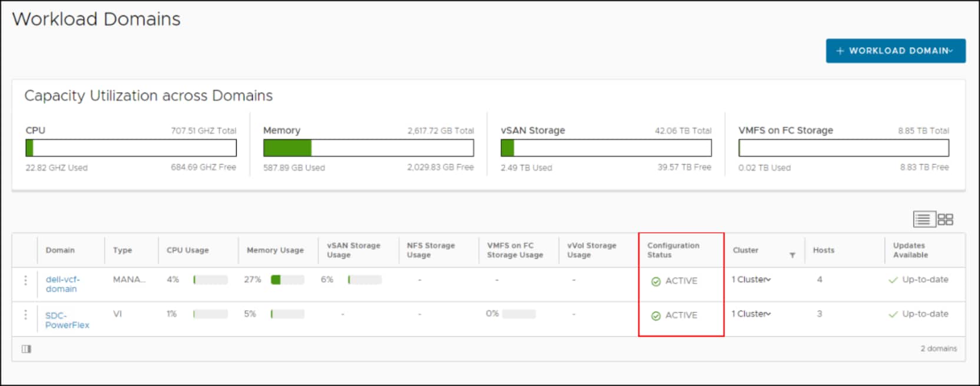The image size is (980, 386).
Task: Click '42.06 TB Total' vSAN value
Action: coord(683,131)
